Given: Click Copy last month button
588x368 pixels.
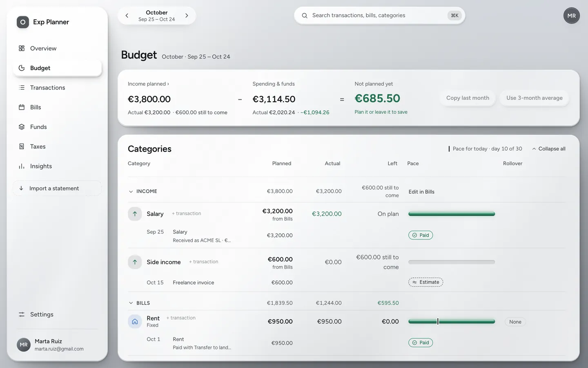Looking at the screenshot, I should click(468, 98).
